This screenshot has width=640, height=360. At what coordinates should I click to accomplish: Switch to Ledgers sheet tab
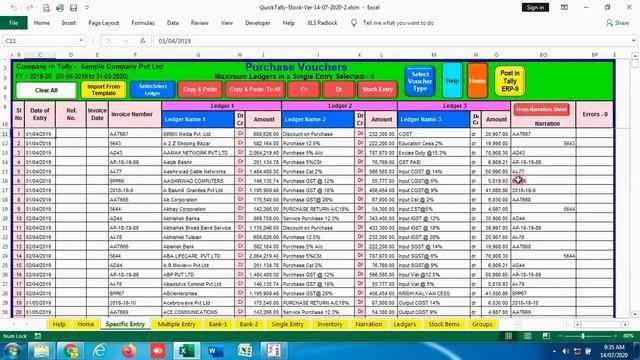click(404, 324)
